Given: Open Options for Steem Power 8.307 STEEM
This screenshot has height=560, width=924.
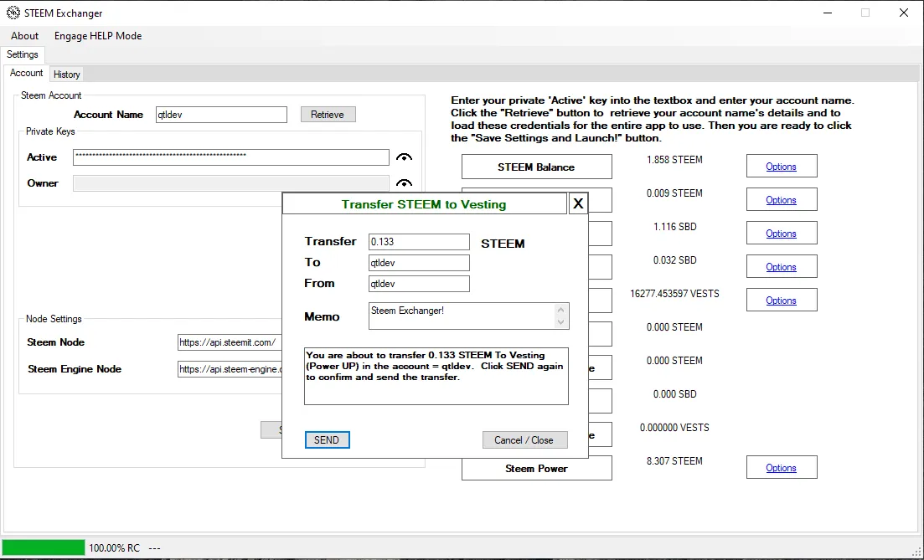Looking at the screenshot, I should point(782,468).
